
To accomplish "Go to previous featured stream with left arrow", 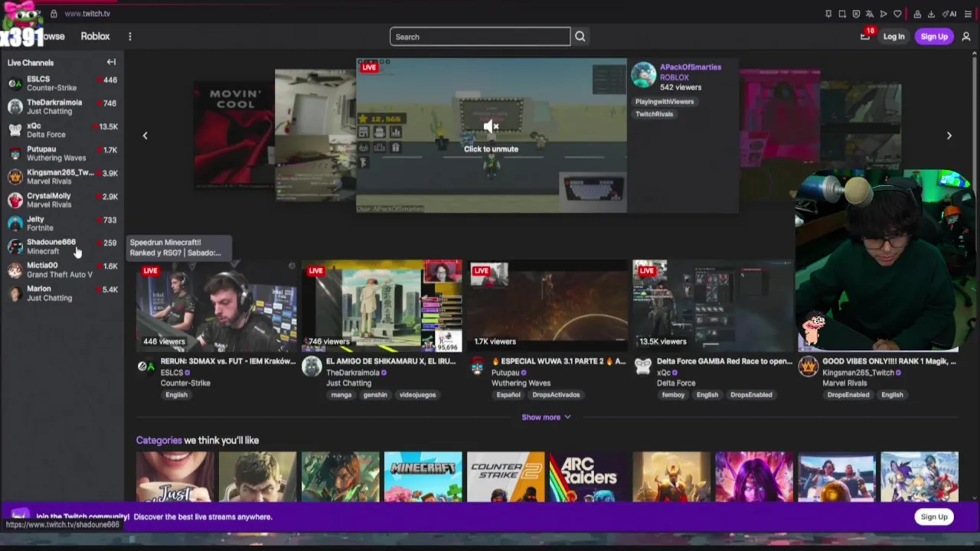I will click(145, 135).
